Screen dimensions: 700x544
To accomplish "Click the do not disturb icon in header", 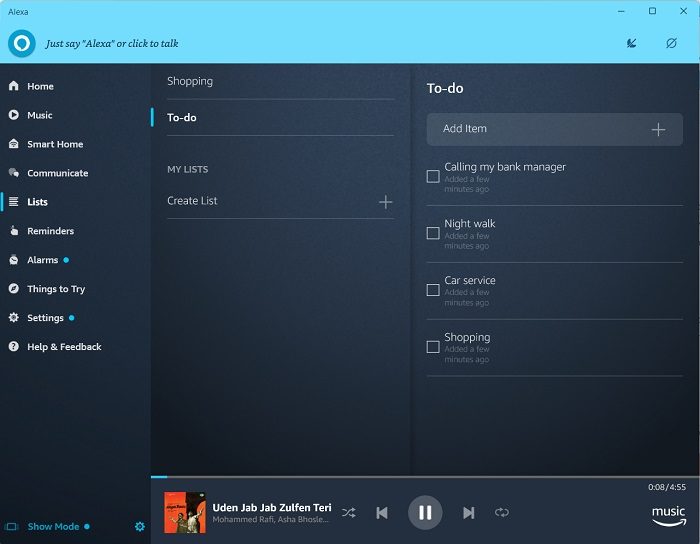I will tap(671, 43).
